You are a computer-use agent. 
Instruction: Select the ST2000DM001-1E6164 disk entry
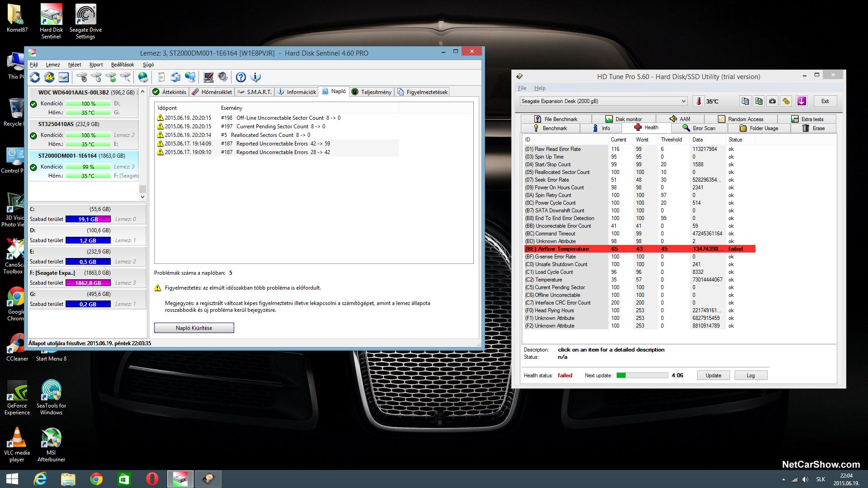coord(84,166)
